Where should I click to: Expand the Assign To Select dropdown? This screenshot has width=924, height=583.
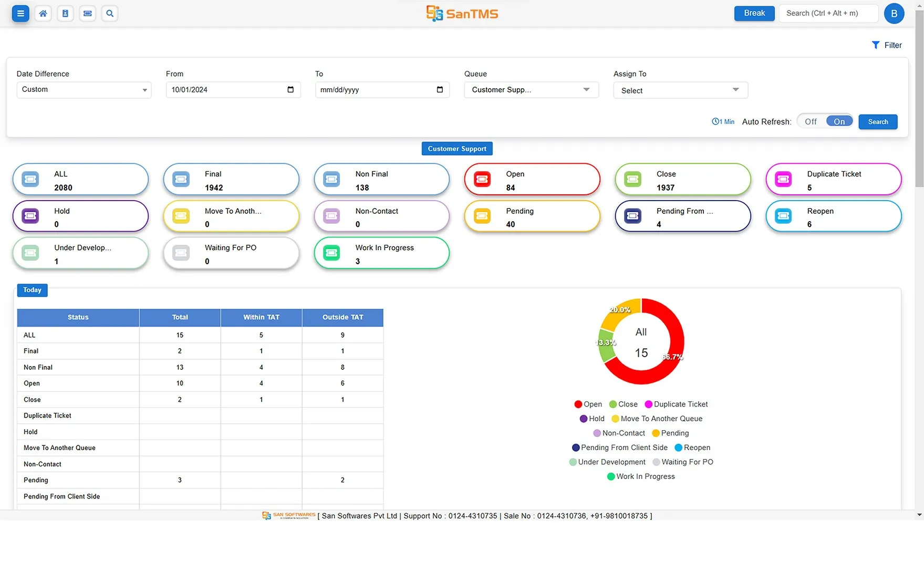(680, 90)
